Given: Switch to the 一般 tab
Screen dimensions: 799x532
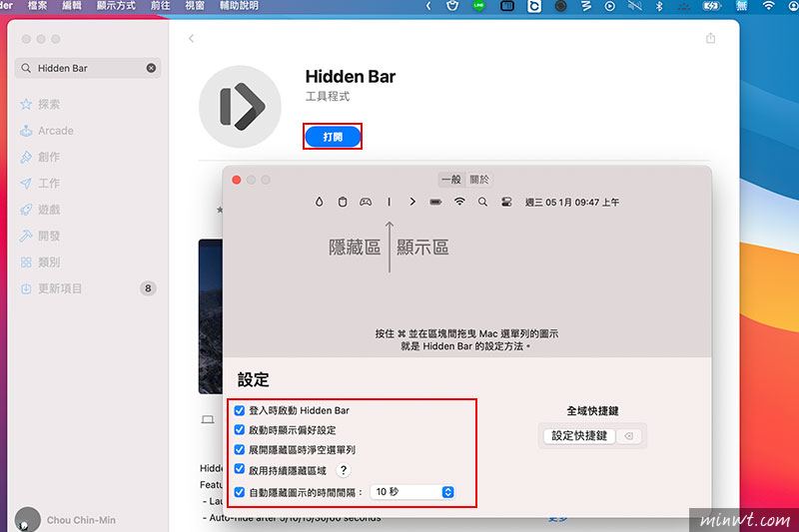Looking at the screenshot, I should pyautogui.click(x=451, y=180).
